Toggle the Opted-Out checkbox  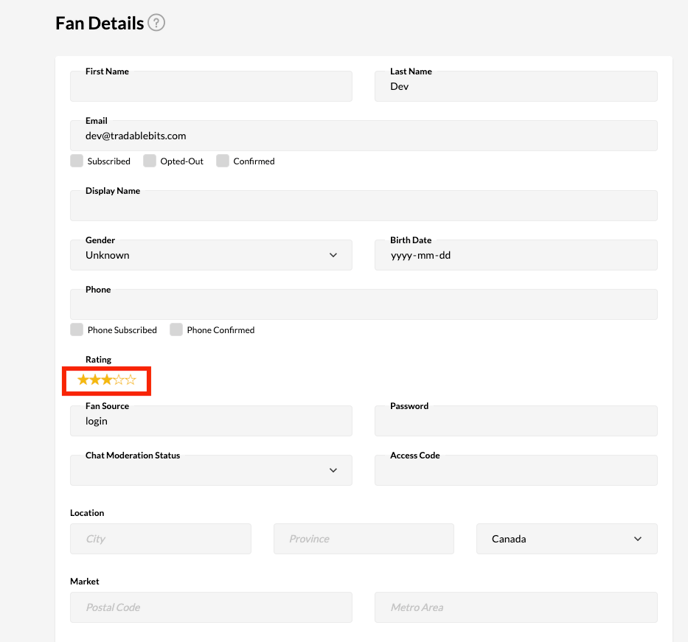[150, 161]
